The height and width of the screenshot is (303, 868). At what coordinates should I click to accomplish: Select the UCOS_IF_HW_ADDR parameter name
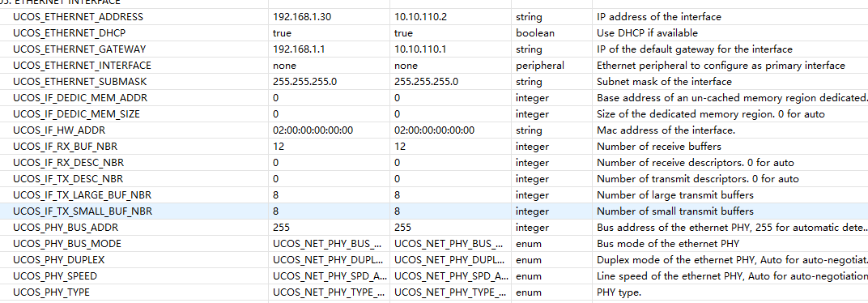click(59, 130)
